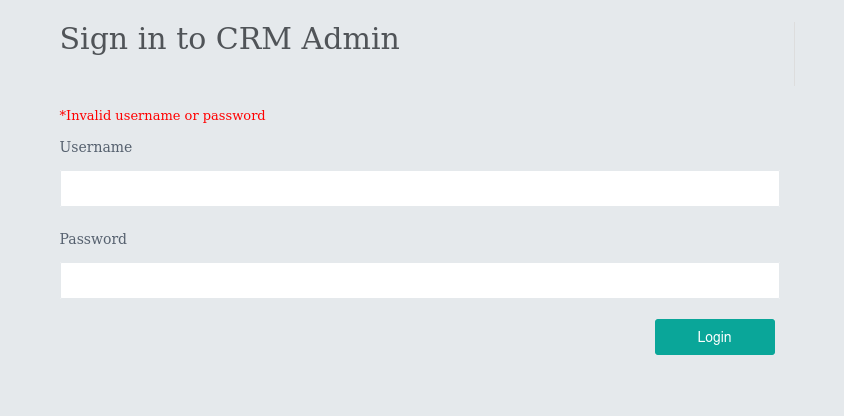Focus the Username input field
Screen dimensions: 844x416
(x=419, y=188)
